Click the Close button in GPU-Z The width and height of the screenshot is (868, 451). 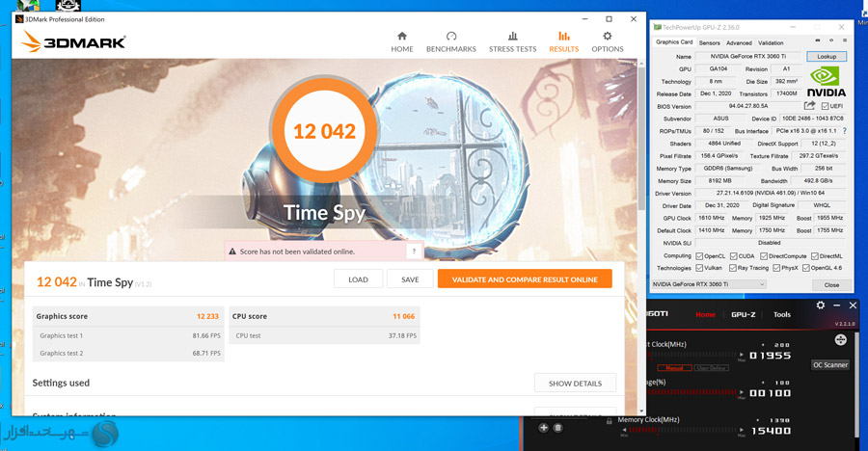pyautogui.click(x=831, y=284)
